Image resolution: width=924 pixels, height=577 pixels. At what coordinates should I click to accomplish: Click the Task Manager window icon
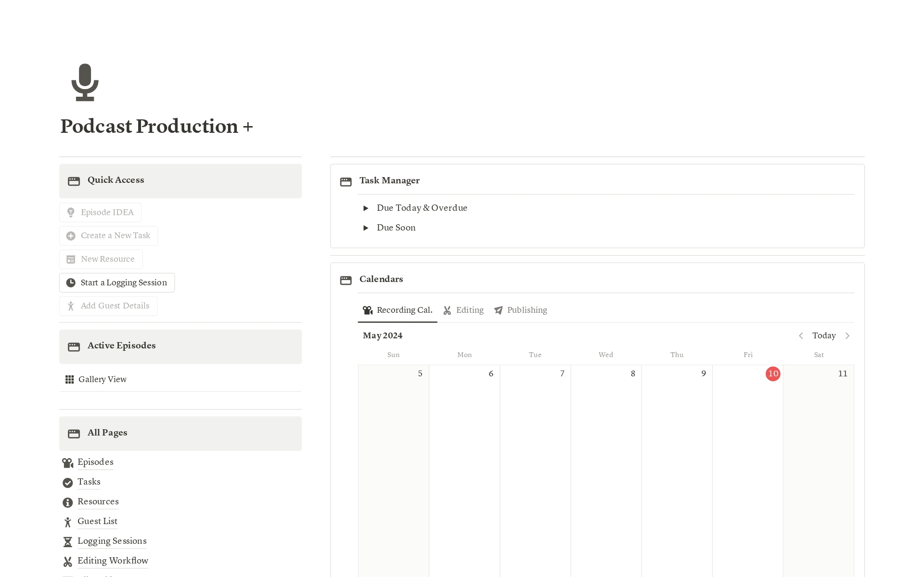click(x=346, y=181)
